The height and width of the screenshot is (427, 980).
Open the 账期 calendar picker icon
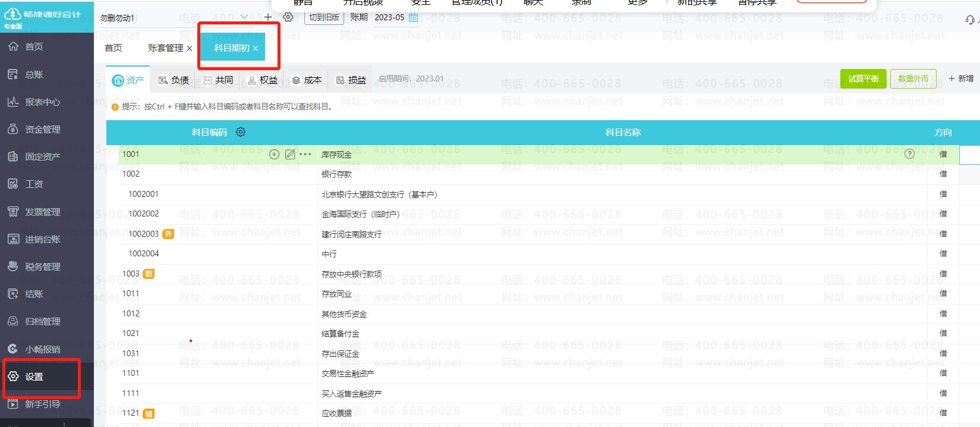point(414,17)
